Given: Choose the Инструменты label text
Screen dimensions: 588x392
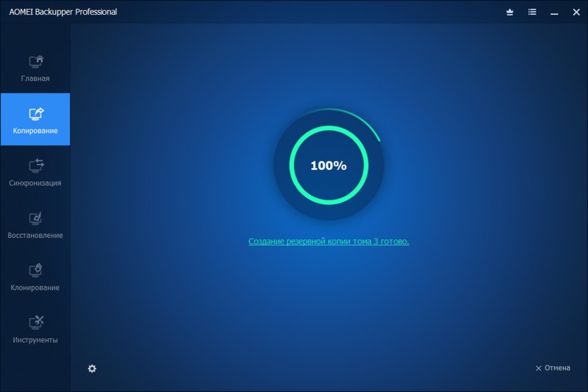Looking at the screenshot, I should [35, 340].
